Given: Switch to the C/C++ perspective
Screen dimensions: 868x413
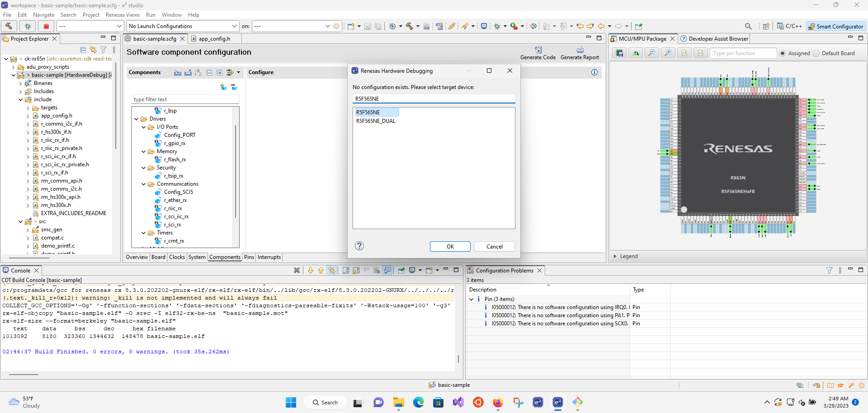Looking at the screenshot, I should click(789, 26).
